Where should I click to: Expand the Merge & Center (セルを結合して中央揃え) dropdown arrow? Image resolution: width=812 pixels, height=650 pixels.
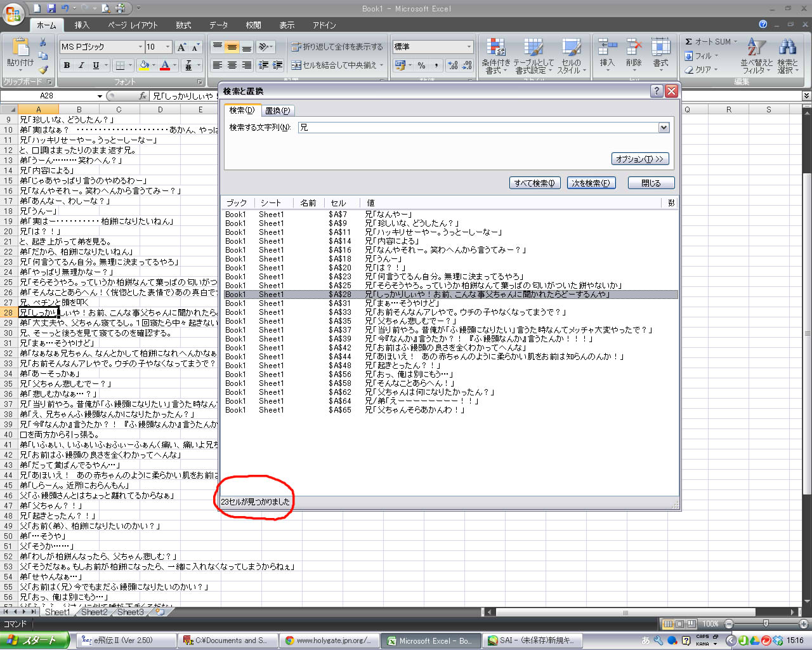pyautogui.click(x=382, y=65)
